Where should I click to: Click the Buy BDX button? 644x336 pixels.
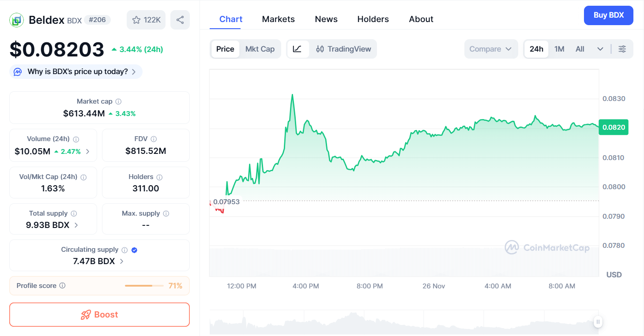click(x=608, y=15)
